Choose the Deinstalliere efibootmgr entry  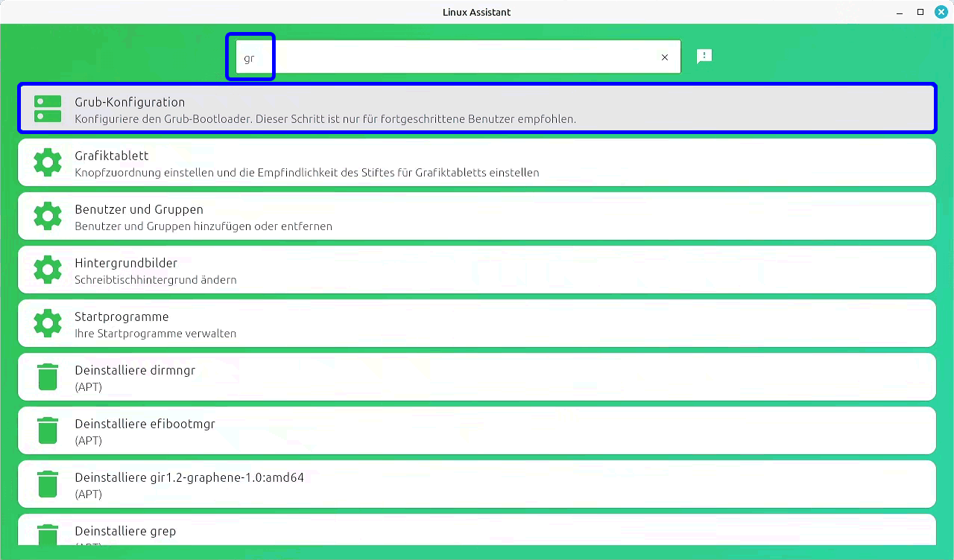(477, 430)
